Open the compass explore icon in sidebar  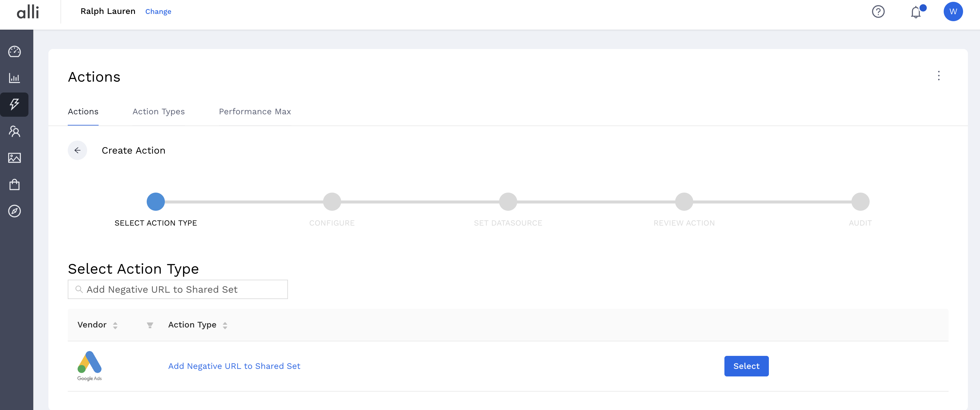point(15,211)
